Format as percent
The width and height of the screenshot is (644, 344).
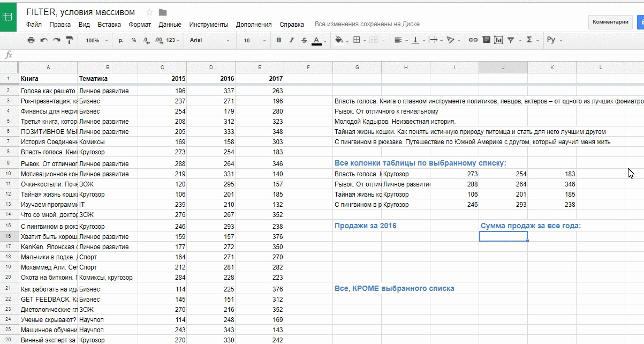133,40
